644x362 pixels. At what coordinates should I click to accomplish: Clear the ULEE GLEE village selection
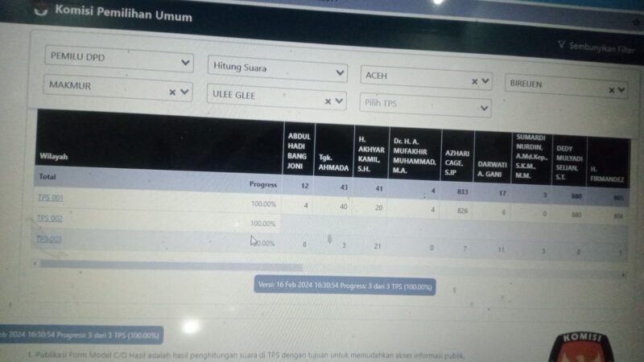pos(328,101)
